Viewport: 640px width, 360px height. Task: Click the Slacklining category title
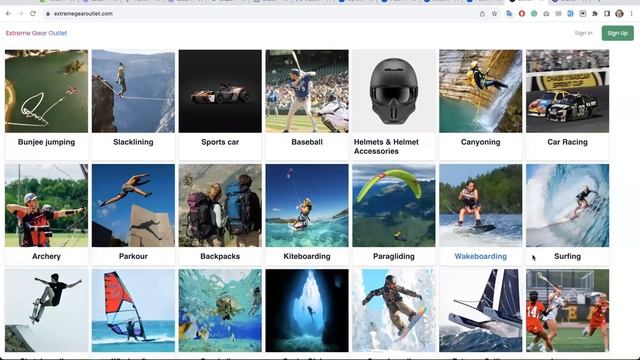click(133, 142)
